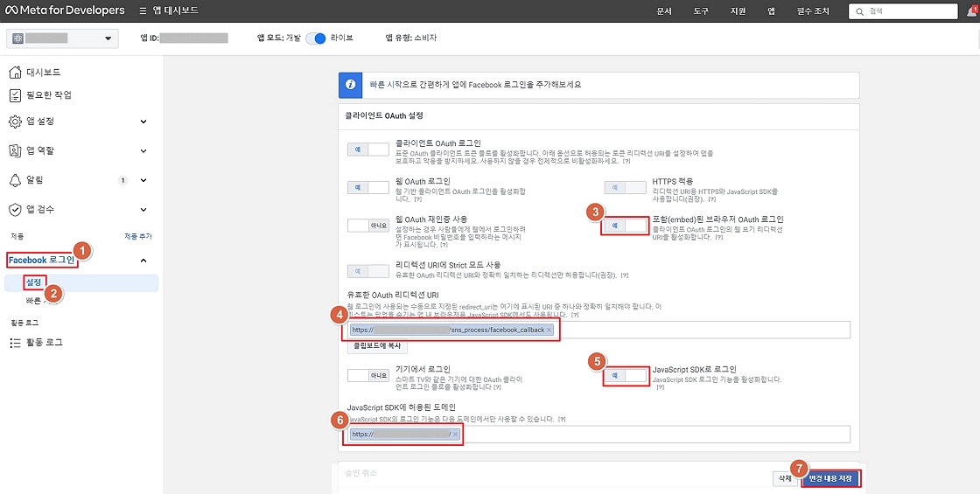Image resolution: width=980 pixels, height=494 pixels.
Task: Click the app icon in the app selector
Action: (x=18, y=38)
